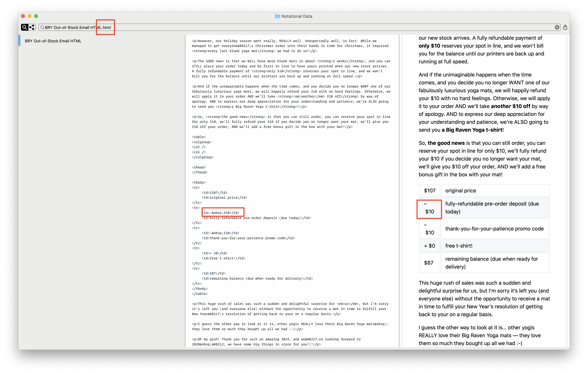
Task: Click the Notational Data window title text
Action: 297,16
